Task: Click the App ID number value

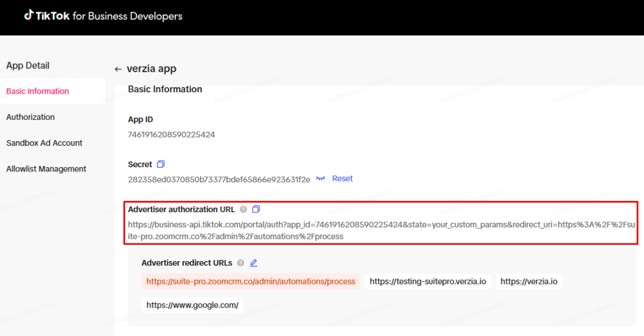Action: tap(172, 134)
